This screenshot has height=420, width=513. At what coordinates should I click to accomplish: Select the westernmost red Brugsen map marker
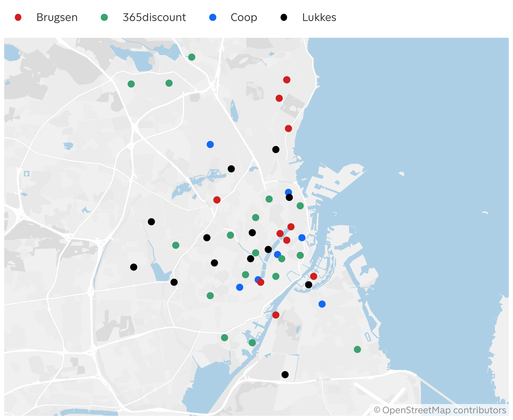click(217, 200)
